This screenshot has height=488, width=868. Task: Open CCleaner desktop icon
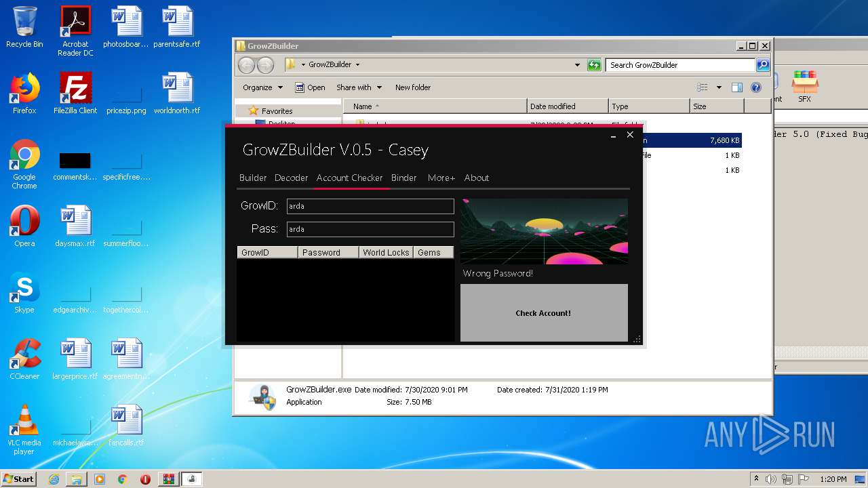(x=24, y=359)
